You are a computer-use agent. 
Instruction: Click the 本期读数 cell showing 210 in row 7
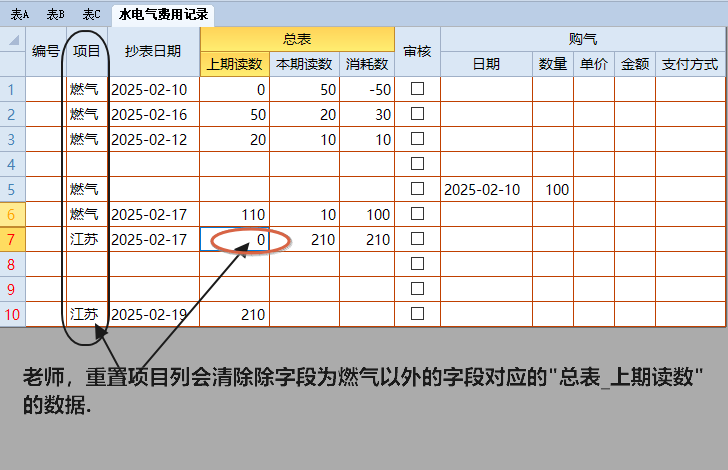(305, 240)
